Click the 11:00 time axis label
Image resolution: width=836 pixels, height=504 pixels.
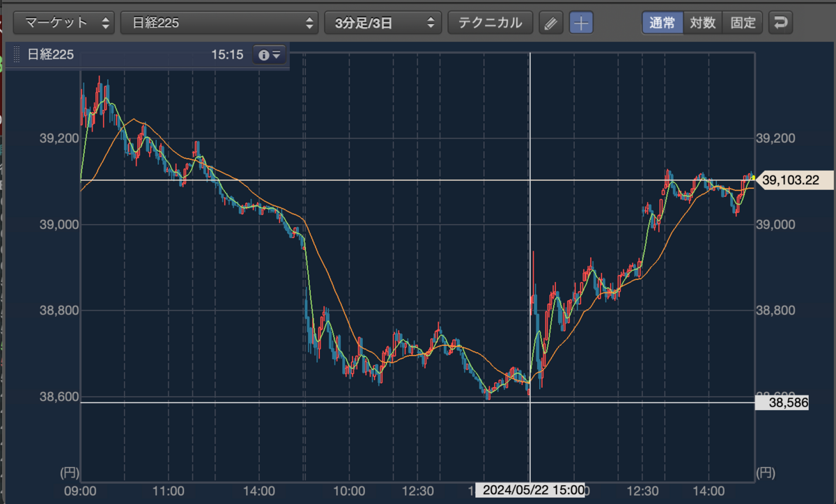click(169, 490)
